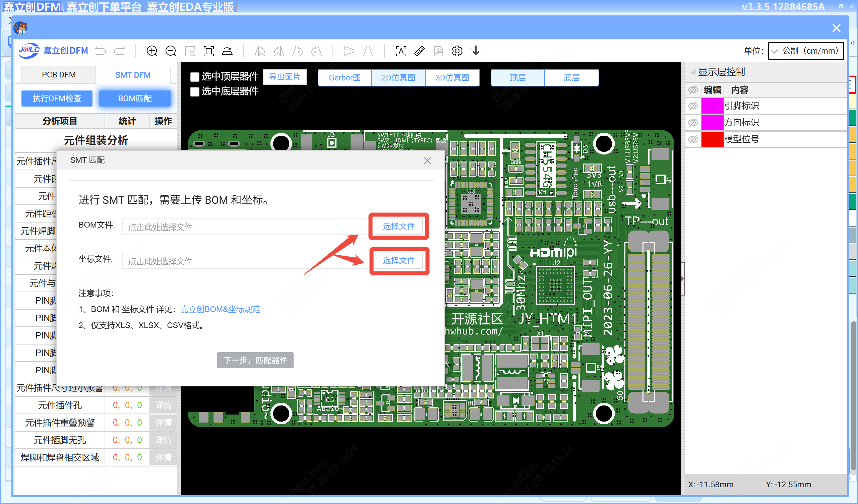Click 选择文件 for the 坐标文件 row
Image resolution: width=858 pixels, height=504 pixels.
[399, 260]
